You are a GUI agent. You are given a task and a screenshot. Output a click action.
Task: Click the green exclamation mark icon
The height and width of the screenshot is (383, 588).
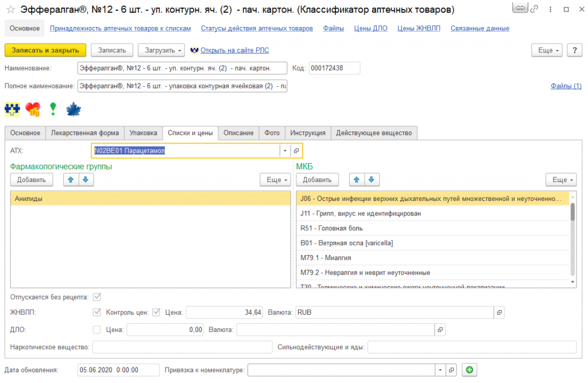tap(53, 109)
